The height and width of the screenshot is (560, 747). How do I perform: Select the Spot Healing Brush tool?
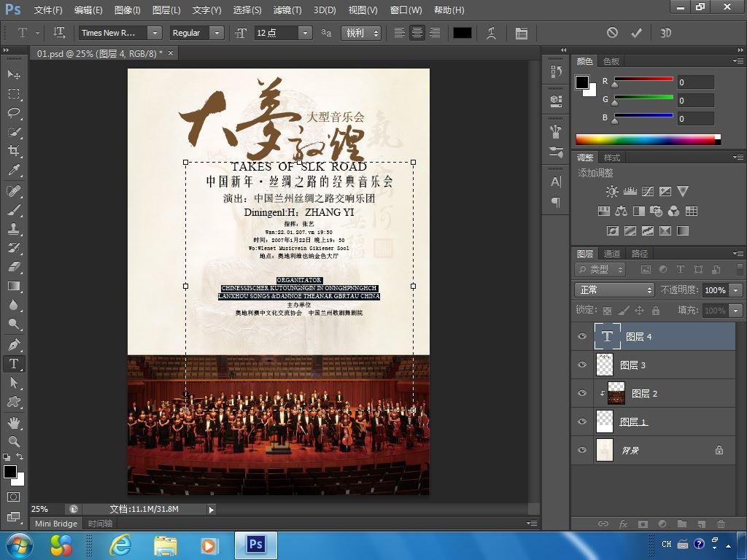pos(14,191)
